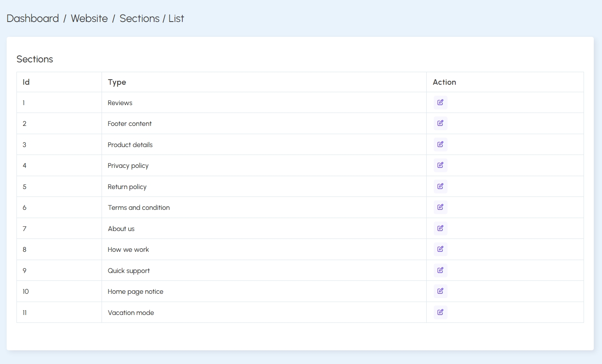The width and height of the screenshot is (602, 364).
Task: Click the "Privacy policy" text
Action: [128, 166]
